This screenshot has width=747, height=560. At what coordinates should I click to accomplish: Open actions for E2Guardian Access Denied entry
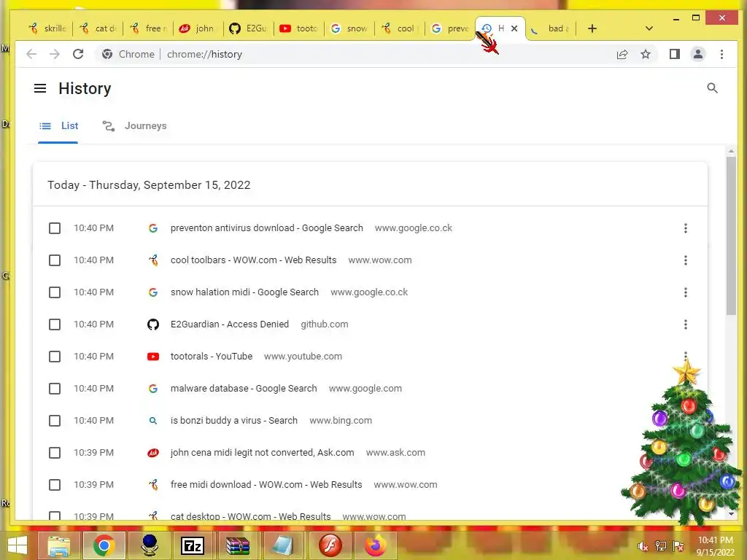point(686,324)
